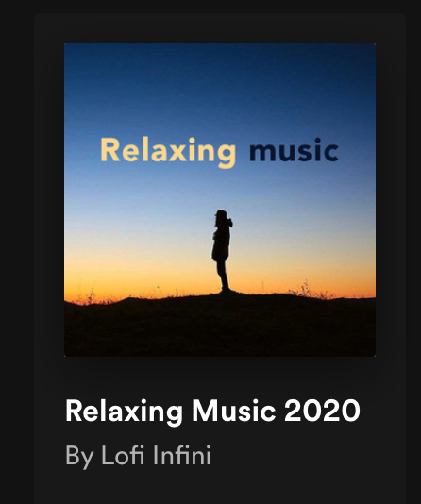Click the dark hill at cover bottom
The width and height of the screenshot is (421, 504).
click(x=220, y=328)
